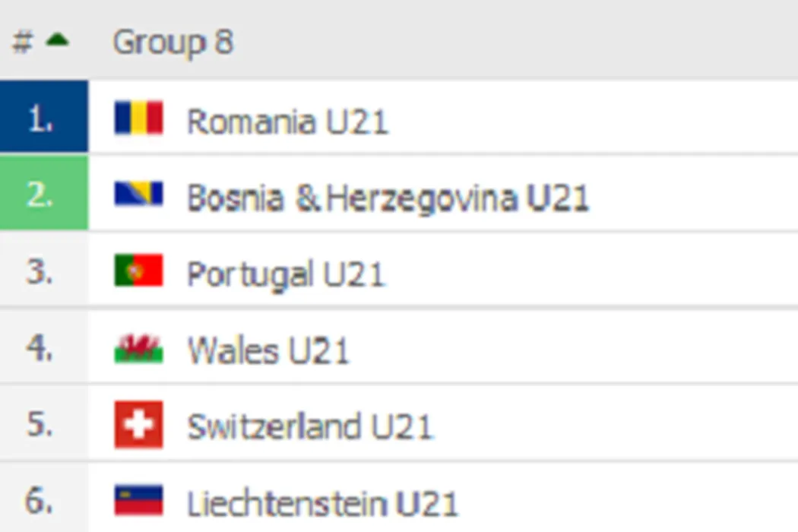Click the Romania flag icon

[x=138, y=119]
